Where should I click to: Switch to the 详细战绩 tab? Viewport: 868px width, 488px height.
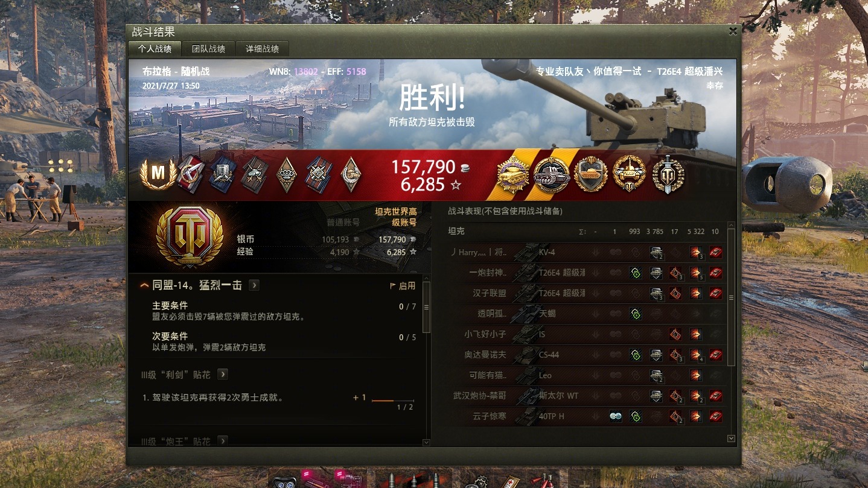(x=263, y=49)
